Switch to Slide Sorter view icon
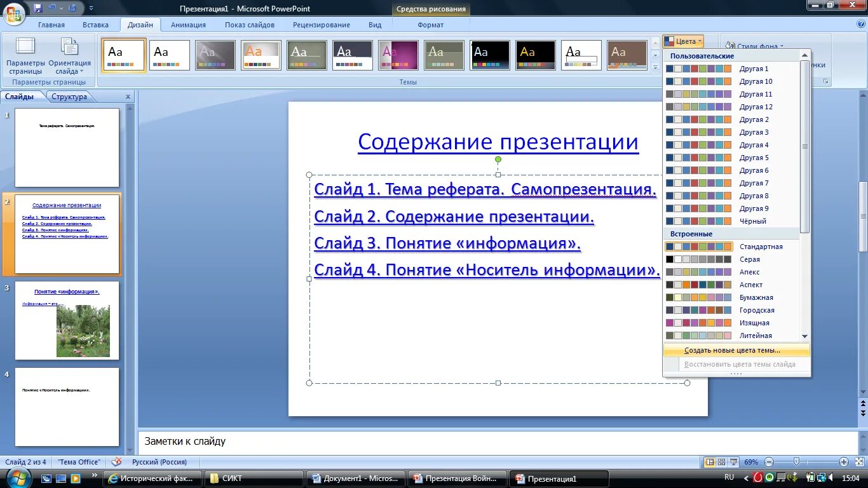The image size is (868, 488). tap(722, 462)
